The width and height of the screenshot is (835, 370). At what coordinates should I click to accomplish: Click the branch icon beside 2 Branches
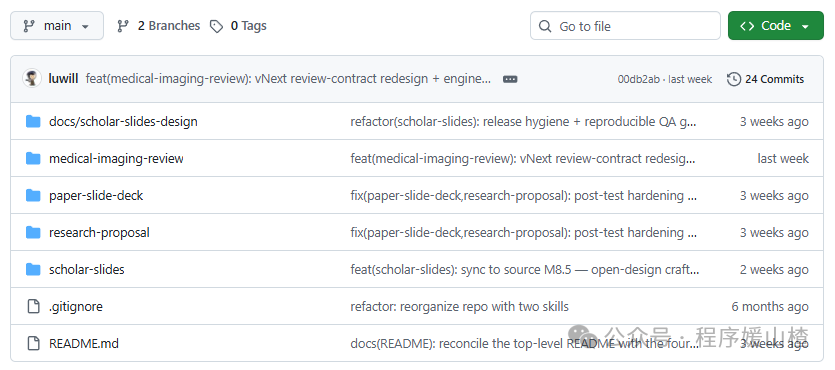[123, 26]
